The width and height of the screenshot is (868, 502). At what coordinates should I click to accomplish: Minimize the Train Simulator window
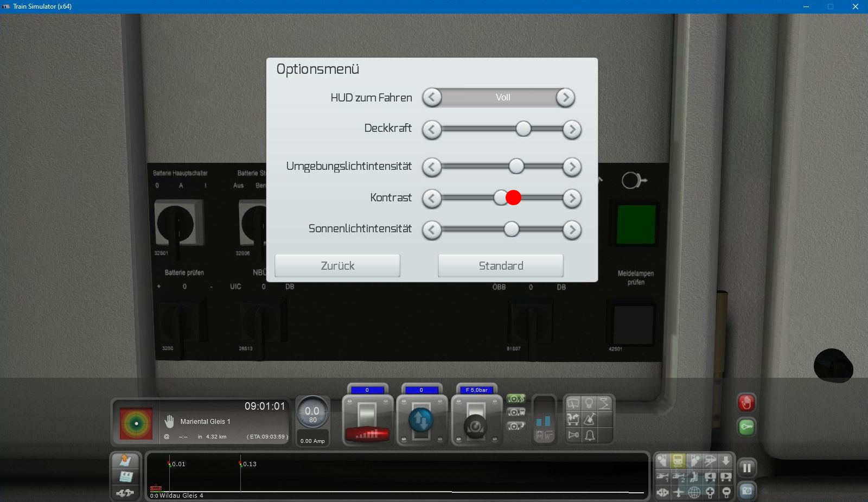[806, 7]
